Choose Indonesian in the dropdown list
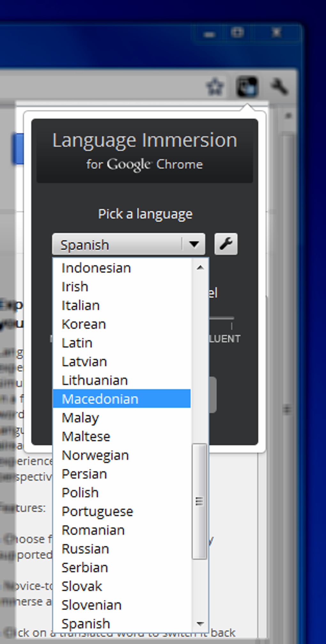This screenshot has height=644, width=326. (x=96, y=268)
